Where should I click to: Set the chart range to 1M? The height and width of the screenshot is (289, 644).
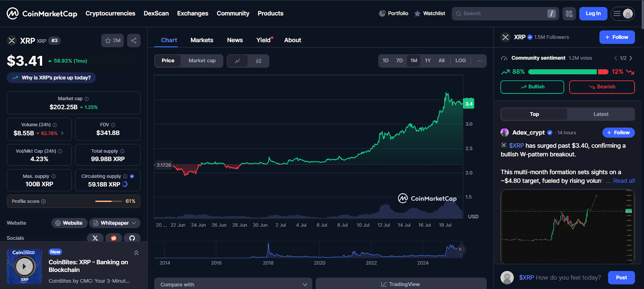pyautogui.click(x=414, y=61)
